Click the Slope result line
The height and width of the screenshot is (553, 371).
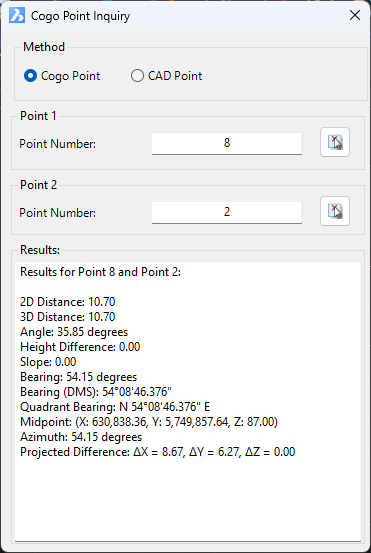[48, 362]
